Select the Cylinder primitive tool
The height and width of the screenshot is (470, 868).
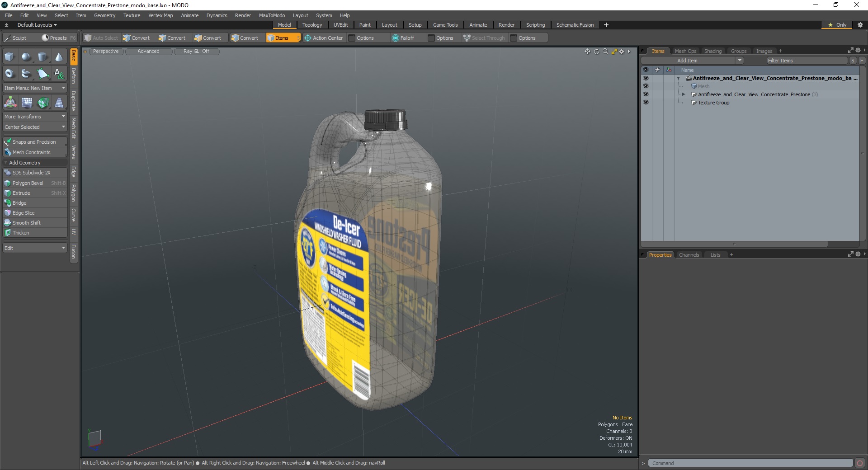click(42, 57)
